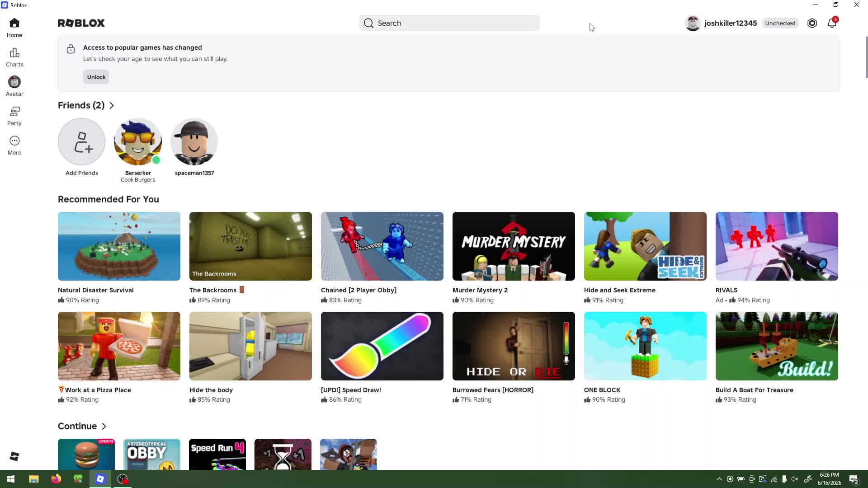
Task: Unmute the volume speaker tray icon
Action: [795, 479]
